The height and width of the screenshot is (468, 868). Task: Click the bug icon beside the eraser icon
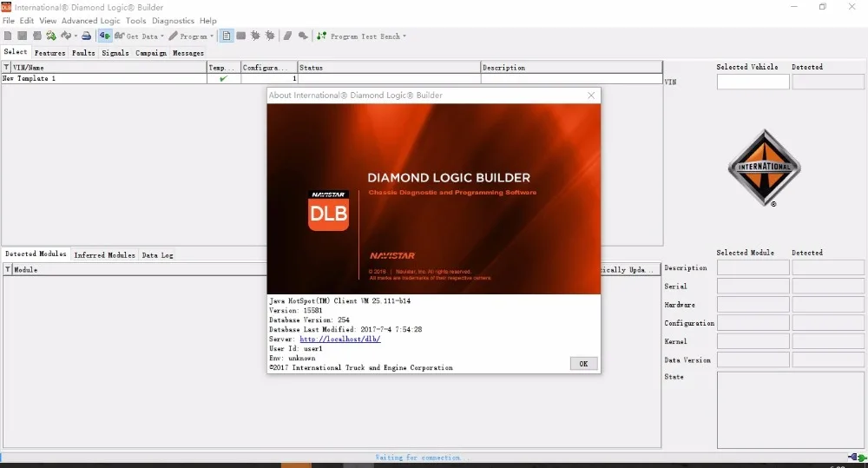(x=270, y=36)
